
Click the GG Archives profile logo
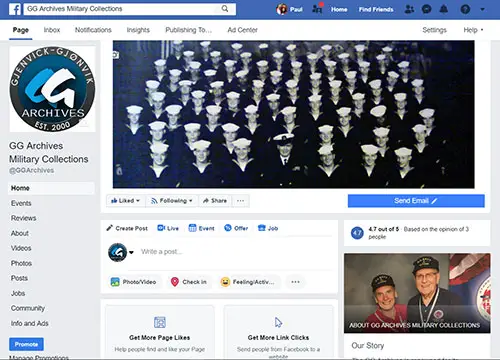[52, 89]
